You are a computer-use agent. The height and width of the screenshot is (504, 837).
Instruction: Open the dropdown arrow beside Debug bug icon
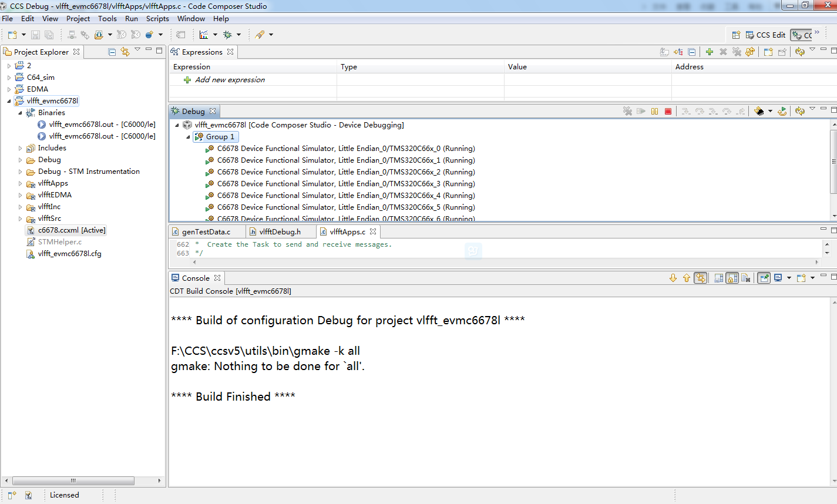[238, 35]
